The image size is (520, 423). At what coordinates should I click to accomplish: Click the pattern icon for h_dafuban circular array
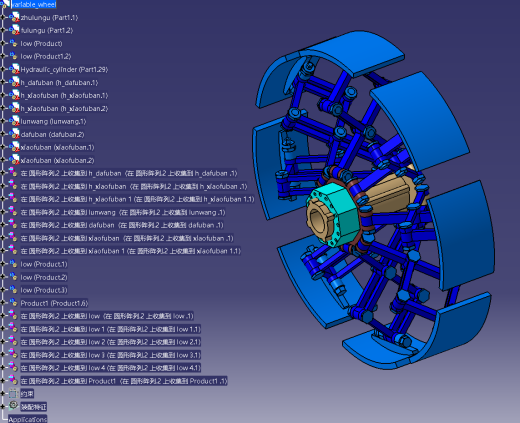coord(13,173)
